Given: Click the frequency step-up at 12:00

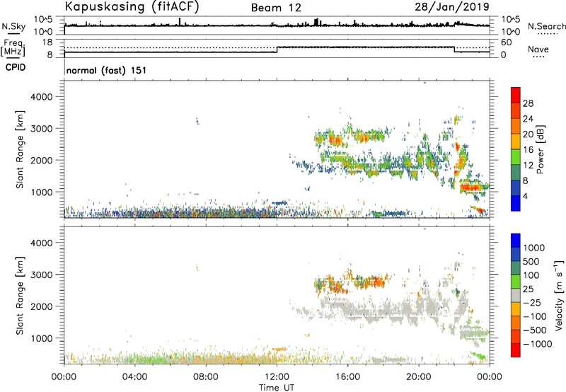Looking at the screenshot, I should (277, 50).
